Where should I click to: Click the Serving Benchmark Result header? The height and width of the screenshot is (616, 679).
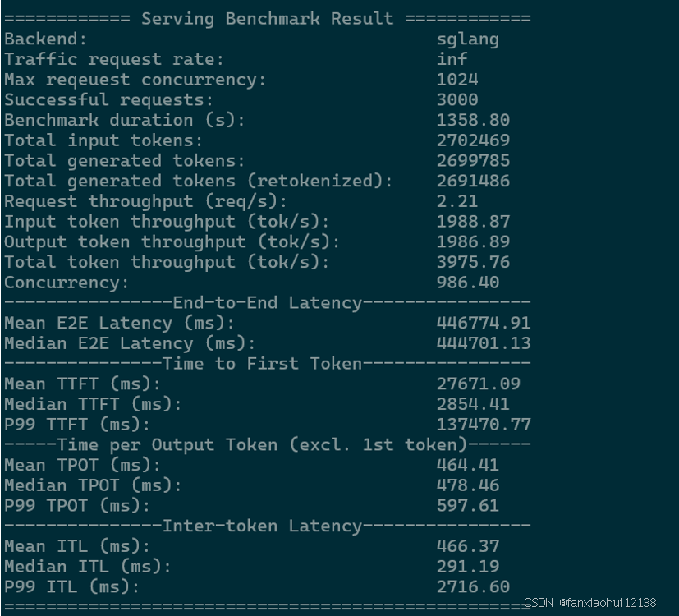[267, 19]
